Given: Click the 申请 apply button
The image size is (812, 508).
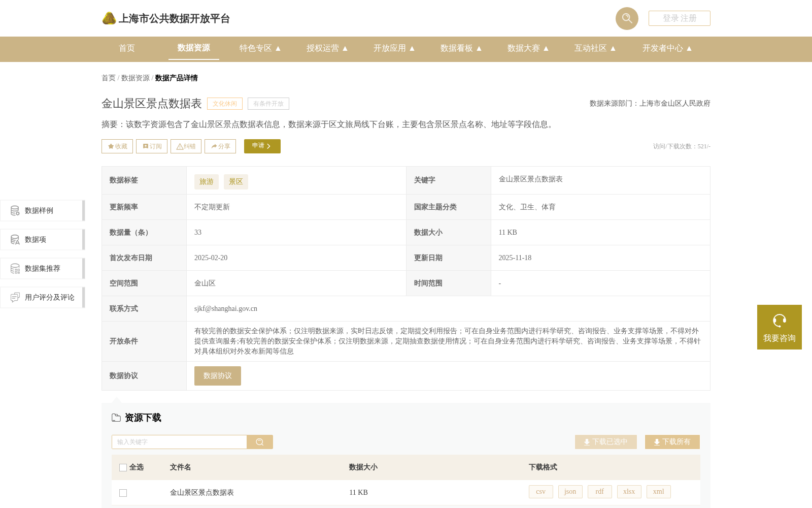Looking at the screenshot, I should click(x=262, y=146).
